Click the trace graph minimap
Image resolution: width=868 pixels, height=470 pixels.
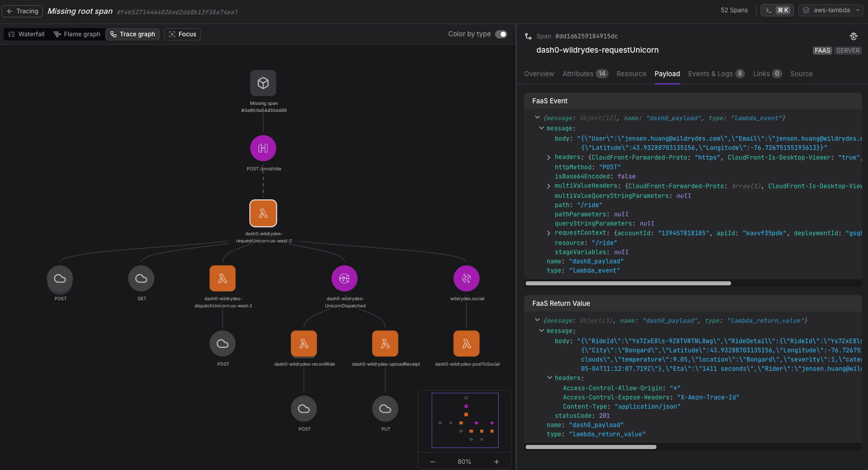click(465, 420)
